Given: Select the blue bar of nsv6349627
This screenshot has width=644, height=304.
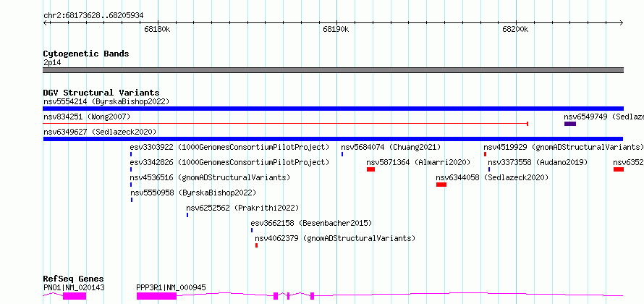Looking at the screenshot, I should tap(333, 139).
